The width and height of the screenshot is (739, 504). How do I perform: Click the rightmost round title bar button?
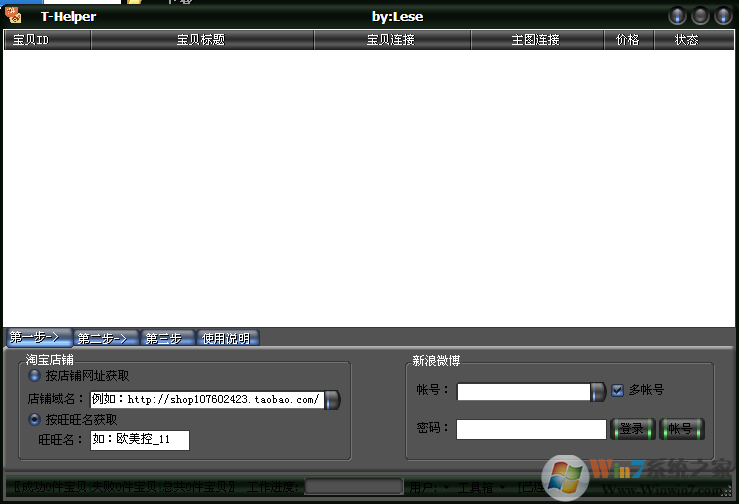pos(723,16)
